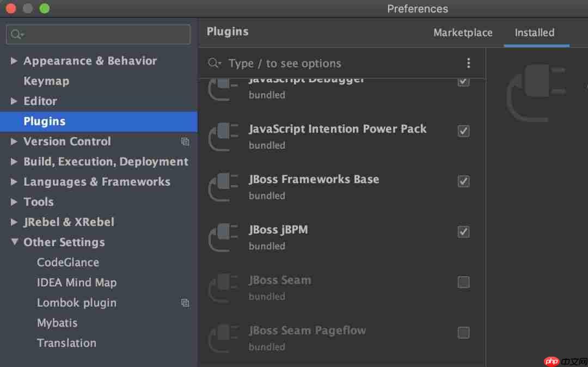Uncheck the JBoss Frameworks Base checkbox

463,181
